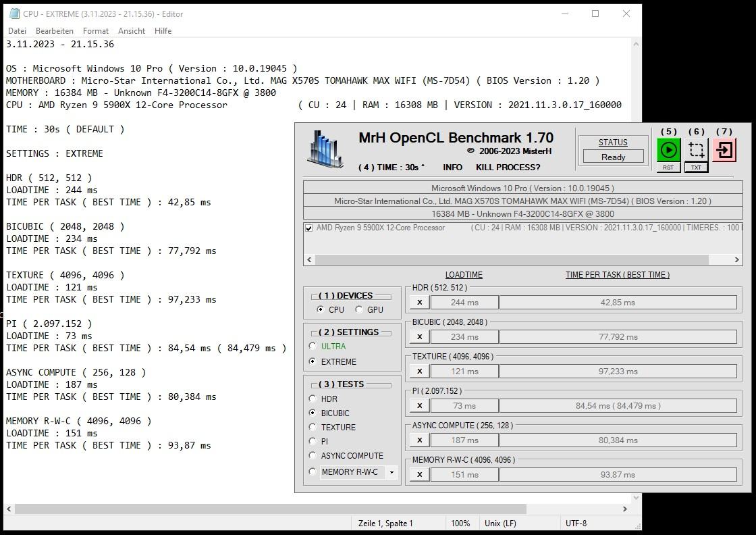Toggle the AMD Ryzen 9 5900X device checkbox
The image size is (756, 535).
(308, 228)
